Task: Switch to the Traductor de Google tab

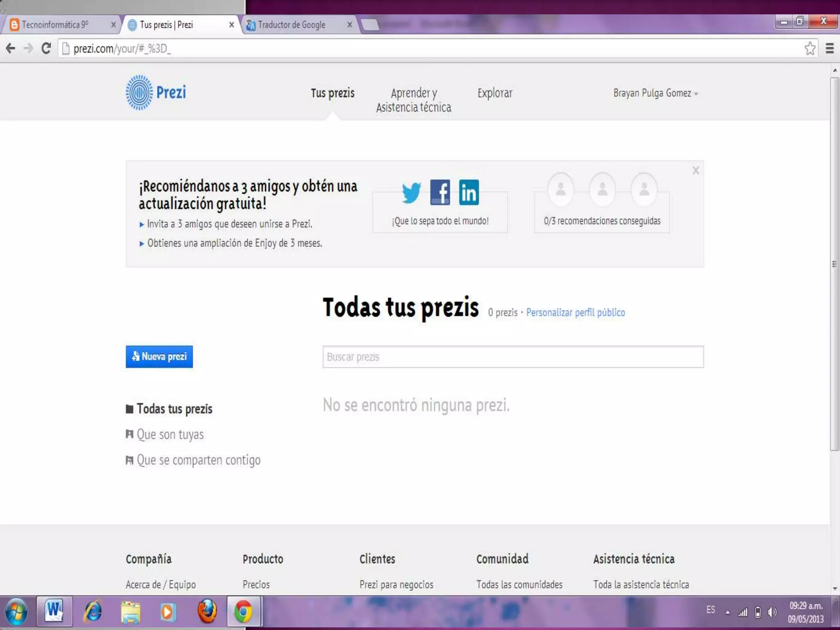Action: click(x=292, y=25)
